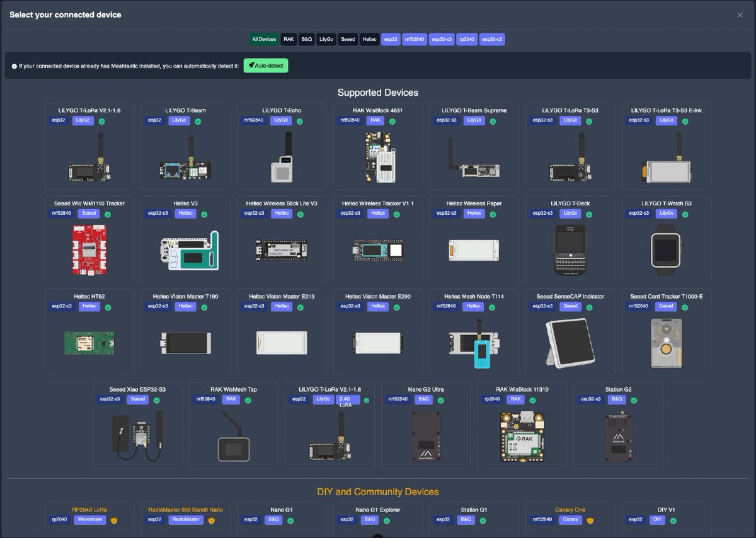Click the Seeed tag on SenseCAP Indicator card
The image size is (756, 538).
pos(571,307)
